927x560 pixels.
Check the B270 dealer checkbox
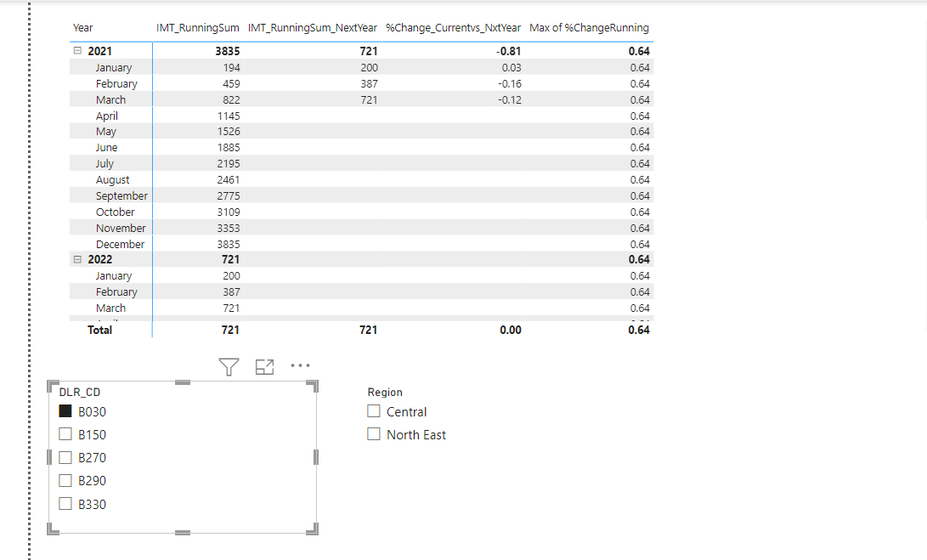(65, 458)
